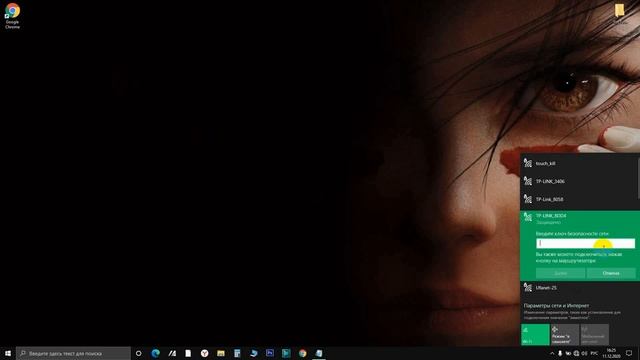Toggle the Wi-Fi quick action tile
640x360 pixels.
tap(535, 335)
